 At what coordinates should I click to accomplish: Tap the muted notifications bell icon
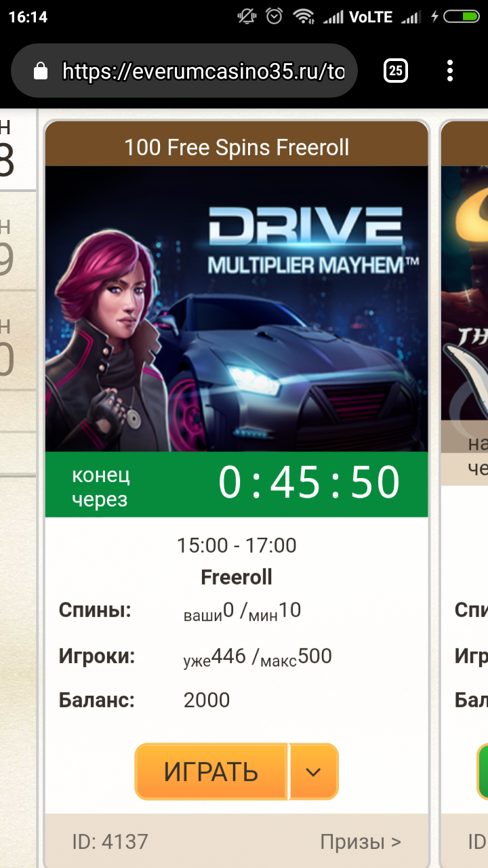click(x=246, y=16)
